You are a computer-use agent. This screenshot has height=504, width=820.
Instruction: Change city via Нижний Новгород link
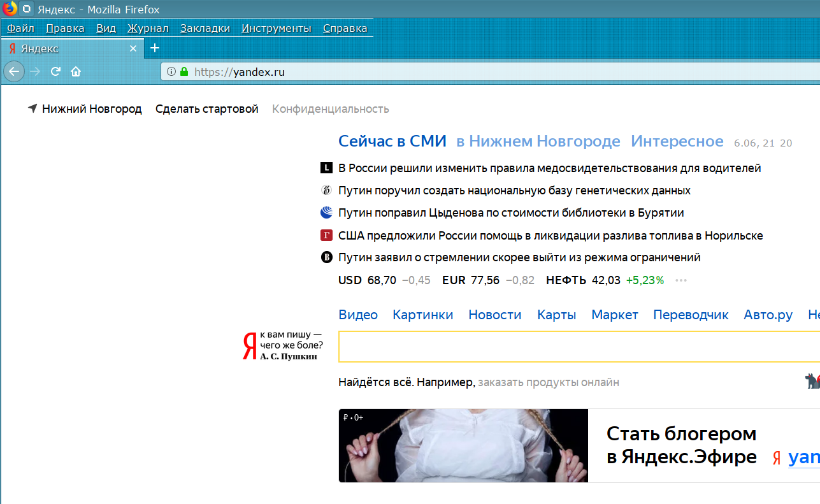[92, 109]
